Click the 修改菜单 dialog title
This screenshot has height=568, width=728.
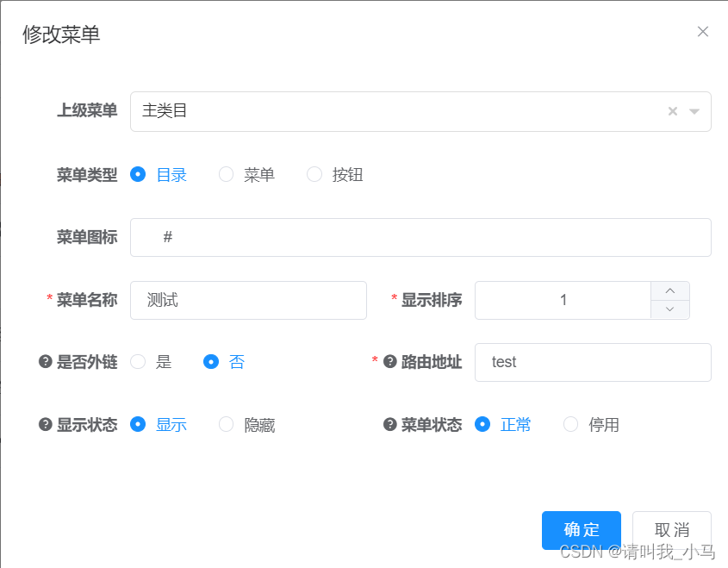[x=61, y=34]
